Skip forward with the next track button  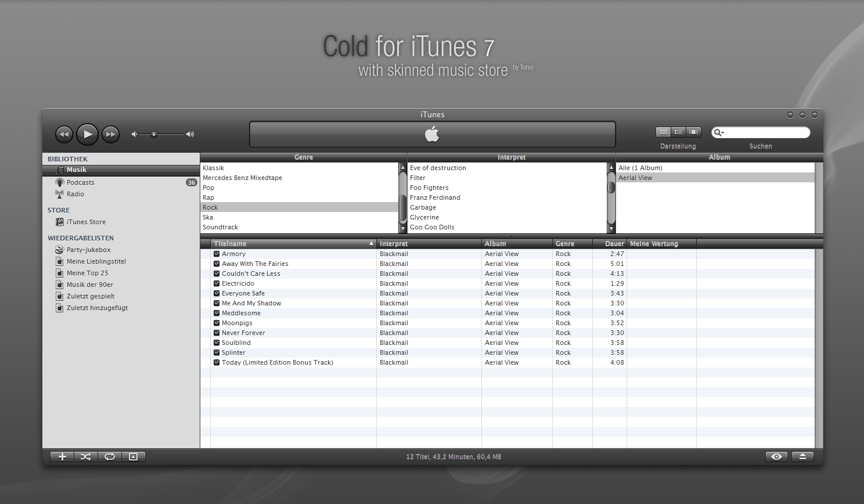tap(110, 134)
